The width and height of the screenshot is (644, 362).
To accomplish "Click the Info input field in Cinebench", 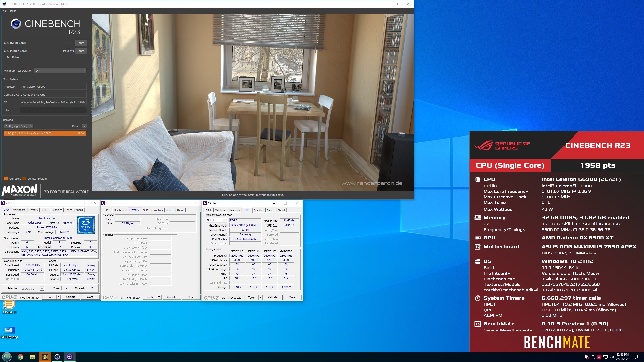I will pyautogui.click(x=53, y=110).
